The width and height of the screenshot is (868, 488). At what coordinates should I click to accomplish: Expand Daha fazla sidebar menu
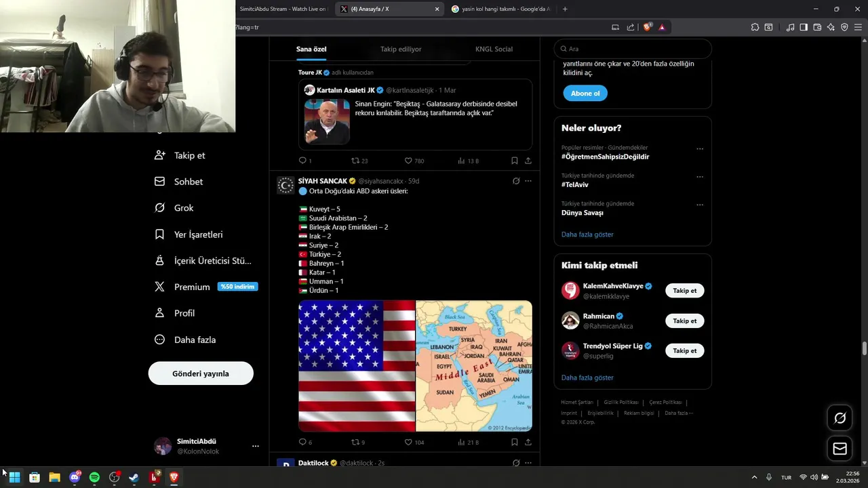point(185,340)
